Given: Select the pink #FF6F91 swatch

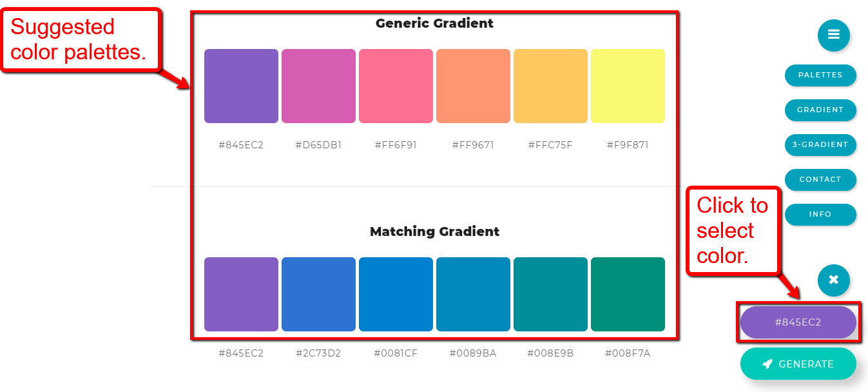Looking at the screenshot, I should (396, 86).
